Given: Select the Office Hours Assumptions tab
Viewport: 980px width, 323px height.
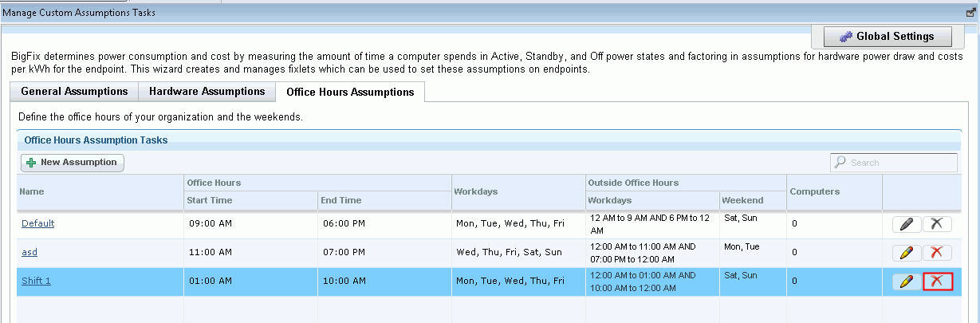Looking at the screenshot, I should 350,93.
